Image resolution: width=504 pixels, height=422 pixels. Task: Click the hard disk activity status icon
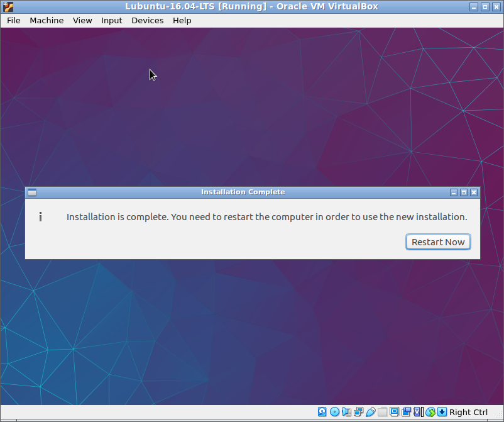322,412
